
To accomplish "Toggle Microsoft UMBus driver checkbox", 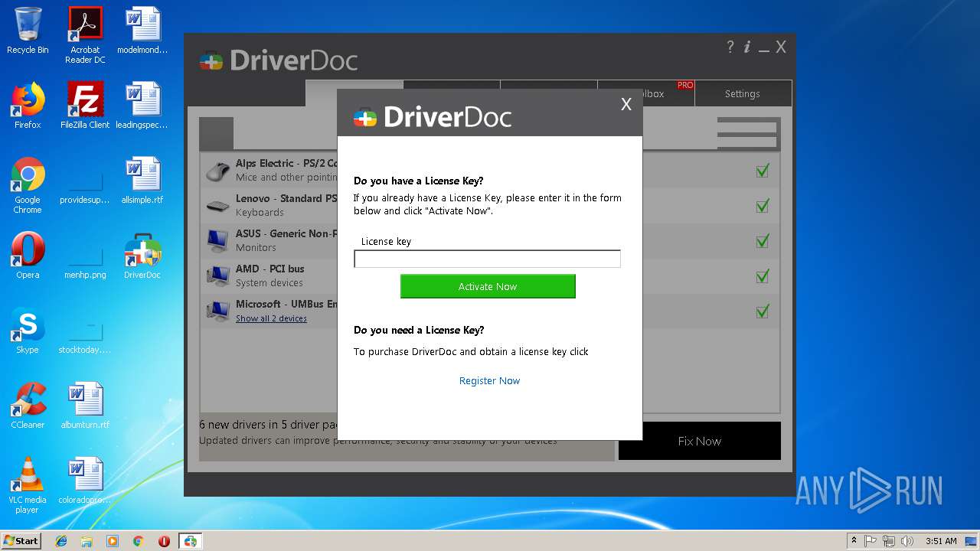I will tap(762, 311).
